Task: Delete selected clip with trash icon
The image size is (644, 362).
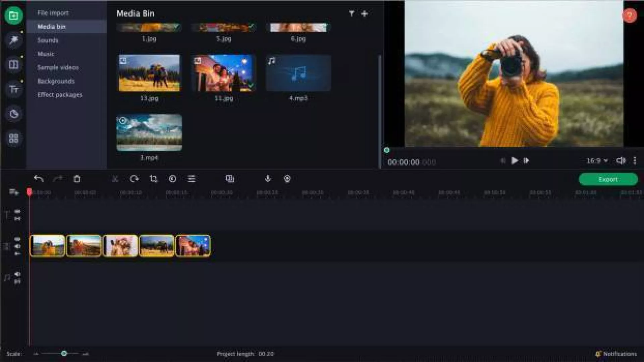Action: click(77, 179)
